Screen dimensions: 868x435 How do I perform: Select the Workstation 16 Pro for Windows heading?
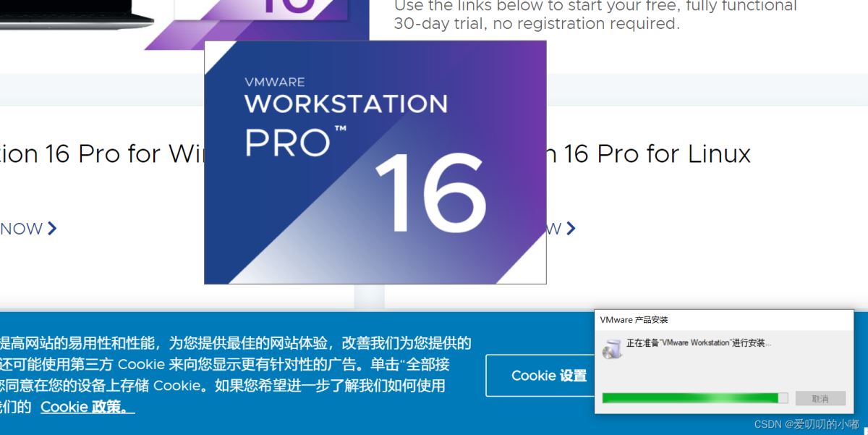102,153
